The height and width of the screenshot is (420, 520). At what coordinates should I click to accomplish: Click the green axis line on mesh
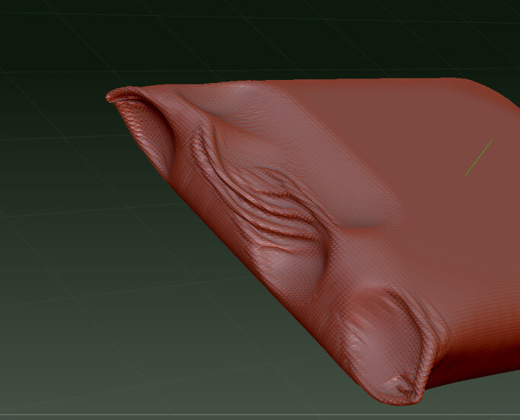tap(479, 157)
